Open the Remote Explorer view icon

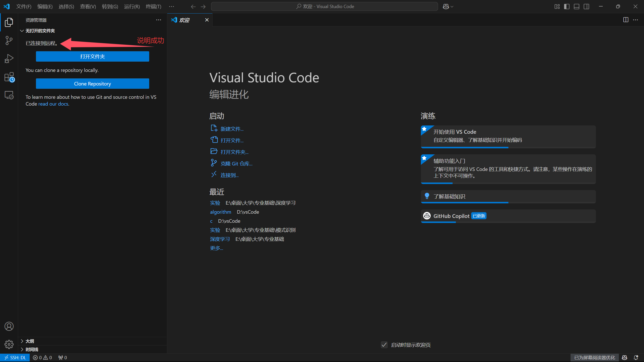(9, 95)
